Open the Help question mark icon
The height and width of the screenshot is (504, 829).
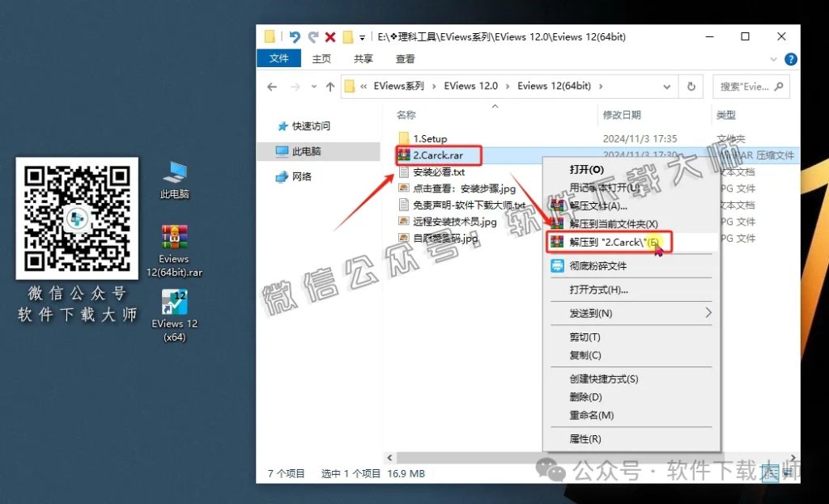pyautogui.click(x=790, y=59)
